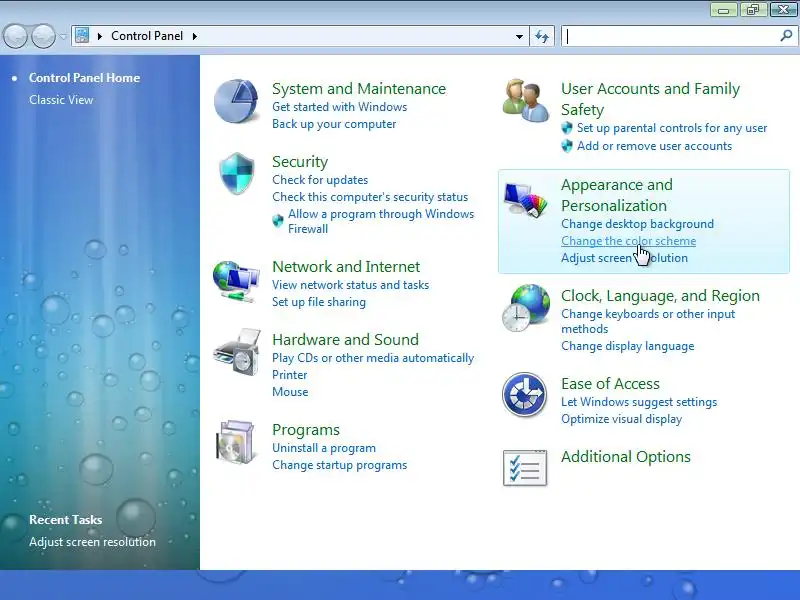This screenshot has width=800, height=600.
Task: Click Set up file sharing
Action: click(319, 302)
